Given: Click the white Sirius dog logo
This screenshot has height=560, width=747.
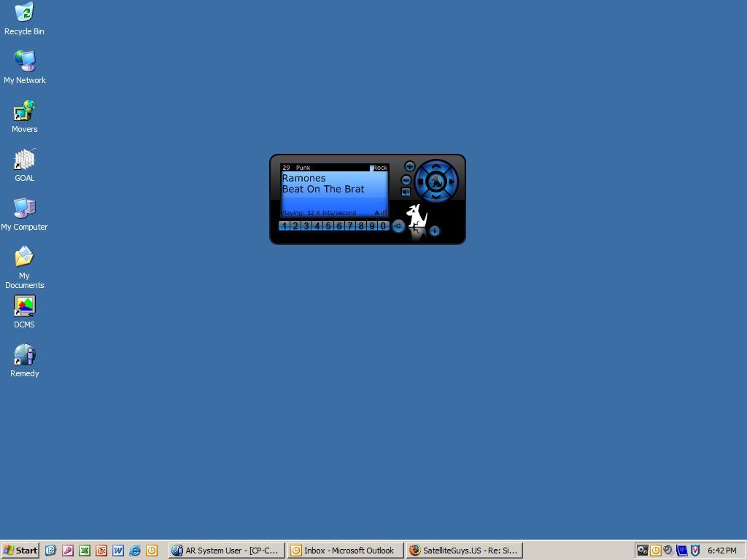Looking at the screenshot, I should pos(417,216).
